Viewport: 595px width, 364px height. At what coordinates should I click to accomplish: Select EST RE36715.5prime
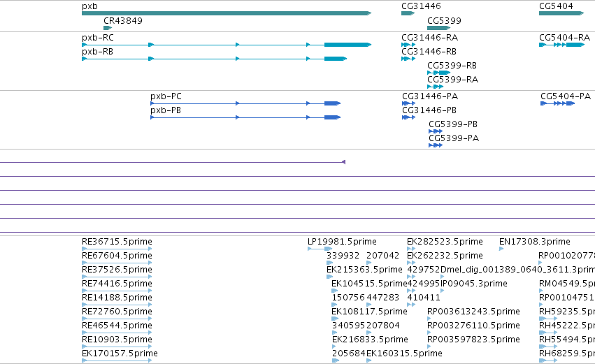tap(117, 242)
